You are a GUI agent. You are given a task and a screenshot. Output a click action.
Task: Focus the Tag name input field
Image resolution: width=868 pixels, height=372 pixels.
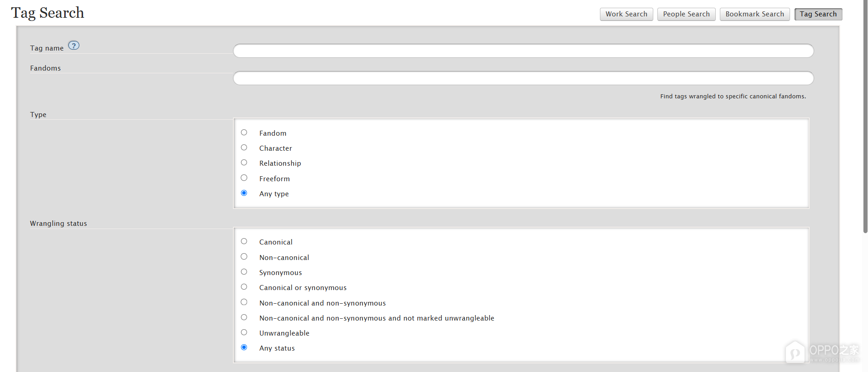(x=523, y=51)
